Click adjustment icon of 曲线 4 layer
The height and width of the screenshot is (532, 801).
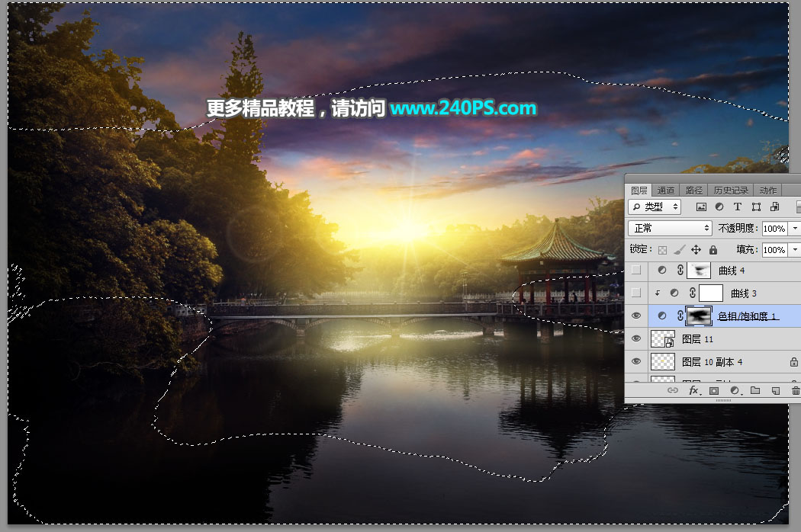662,270
